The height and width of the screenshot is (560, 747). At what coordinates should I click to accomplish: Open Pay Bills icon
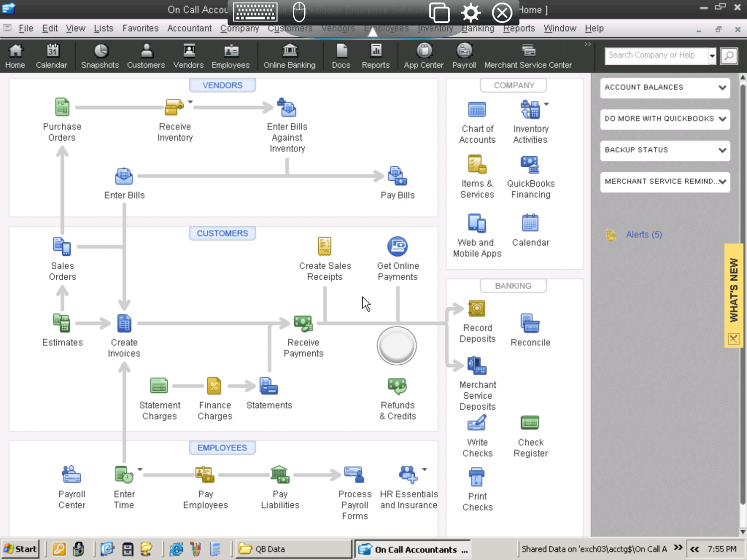[x=397, y=176]
